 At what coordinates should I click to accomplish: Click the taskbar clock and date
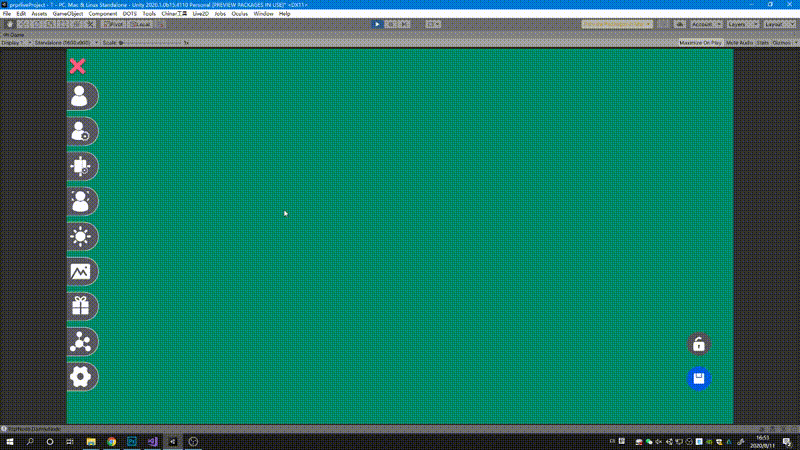[x=763, y=442]
